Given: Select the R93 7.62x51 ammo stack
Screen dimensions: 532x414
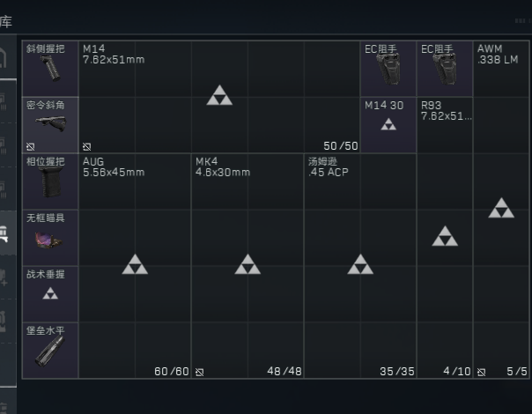Looking at the screenshot, I should (445, 238).
